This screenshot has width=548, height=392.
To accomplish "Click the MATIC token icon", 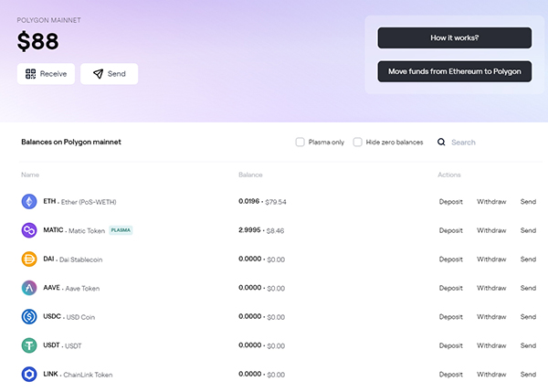I will point(29,230).
